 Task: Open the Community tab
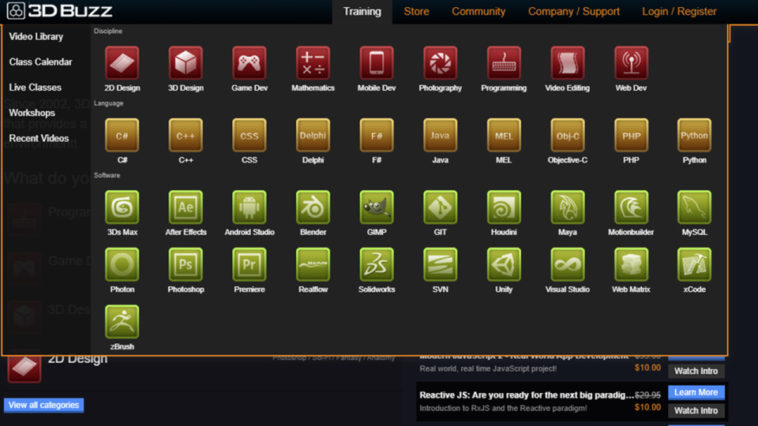479,12
